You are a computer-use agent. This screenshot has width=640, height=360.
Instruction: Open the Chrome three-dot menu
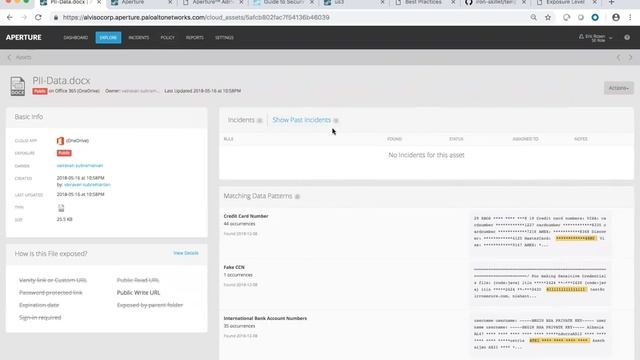[x=630, y=18]
